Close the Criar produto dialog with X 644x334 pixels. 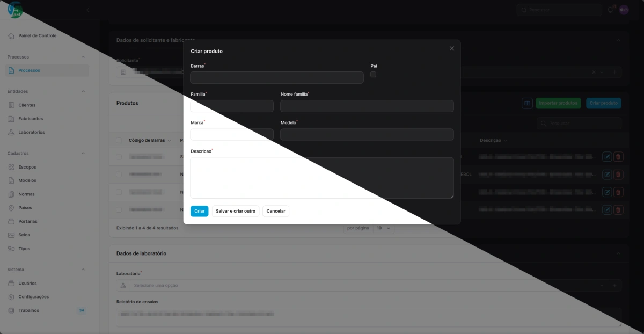452,48
